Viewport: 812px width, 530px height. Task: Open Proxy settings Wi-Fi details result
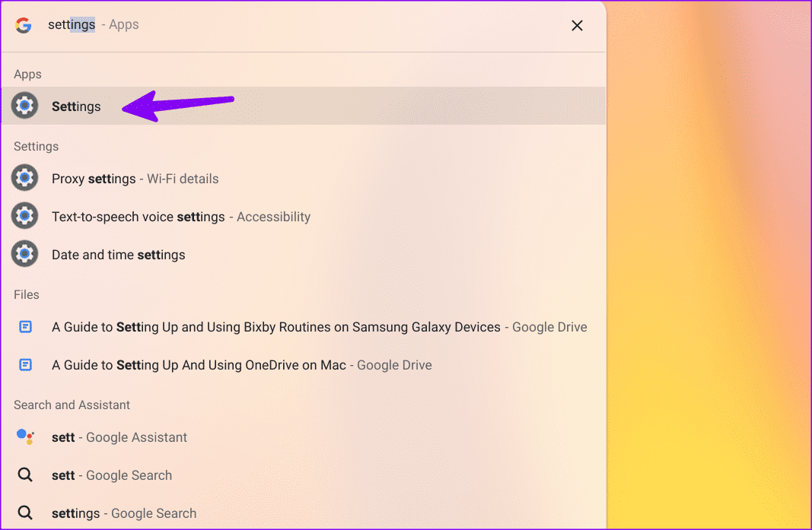(303, 179)
